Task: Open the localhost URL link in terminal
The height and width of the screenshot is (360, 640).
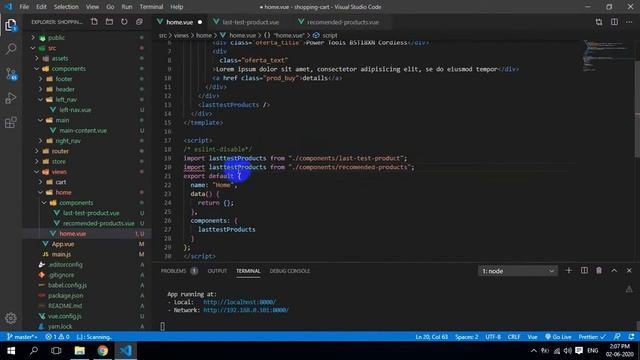Action: click(239, 302)
